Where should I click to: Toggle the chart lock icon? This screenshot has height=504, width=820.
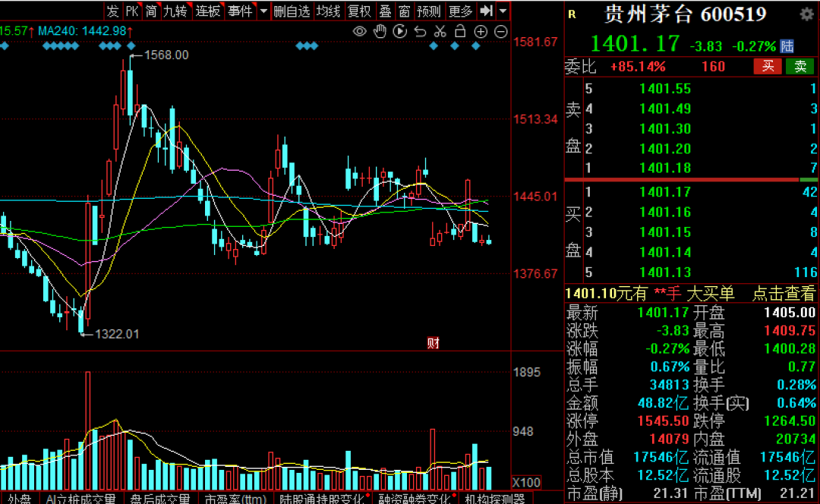point(460,31)
